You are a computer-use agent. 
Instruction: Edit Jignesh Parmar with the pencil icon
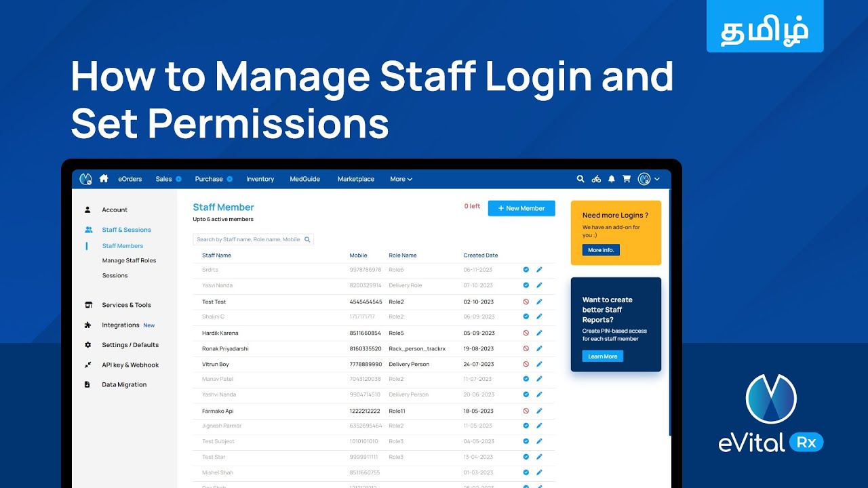click(x=540, y=426)
